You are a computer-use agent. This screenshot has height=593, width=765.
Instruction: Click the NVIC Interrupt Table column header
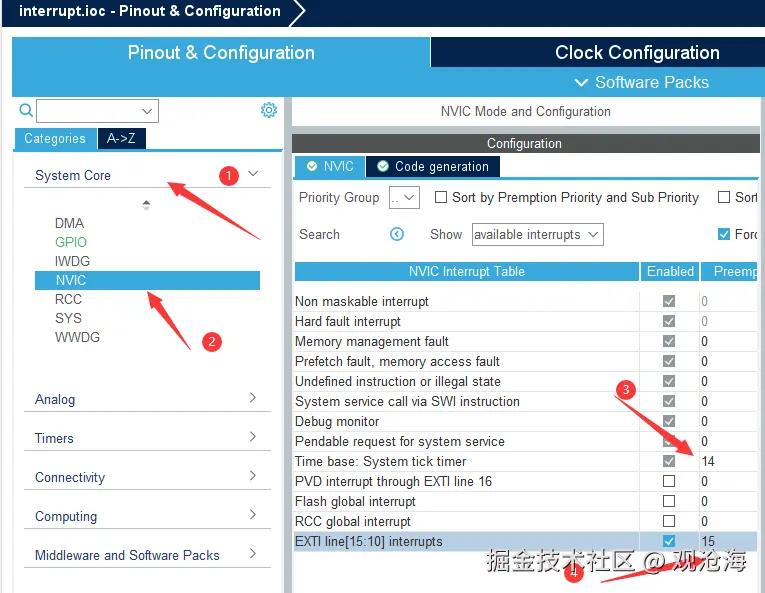(x=467, y=271)
